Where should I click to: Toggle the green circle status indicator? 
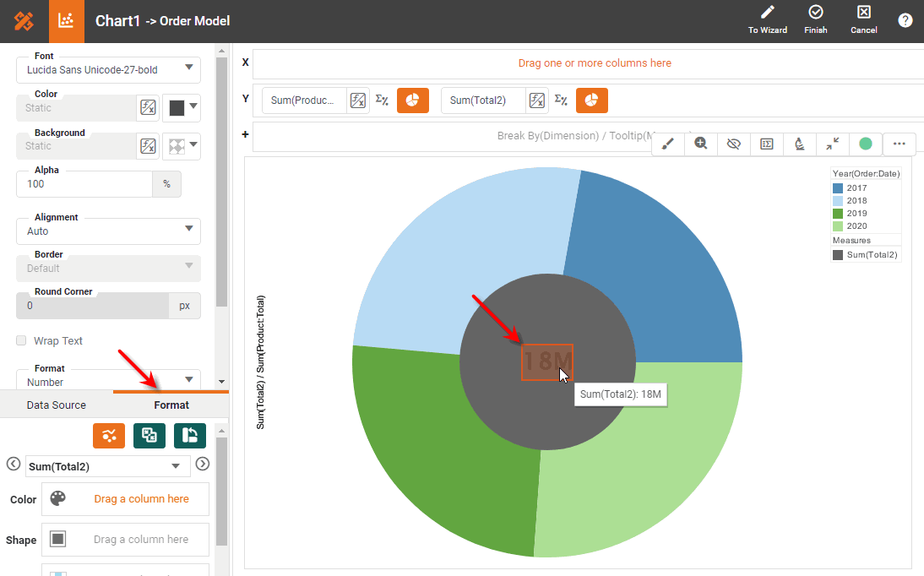(x=865, y=144)
